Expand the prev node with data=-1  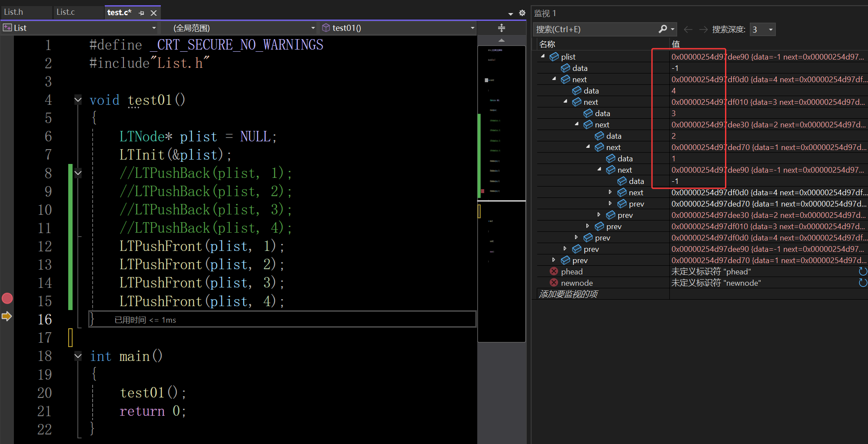click(565, 248)
